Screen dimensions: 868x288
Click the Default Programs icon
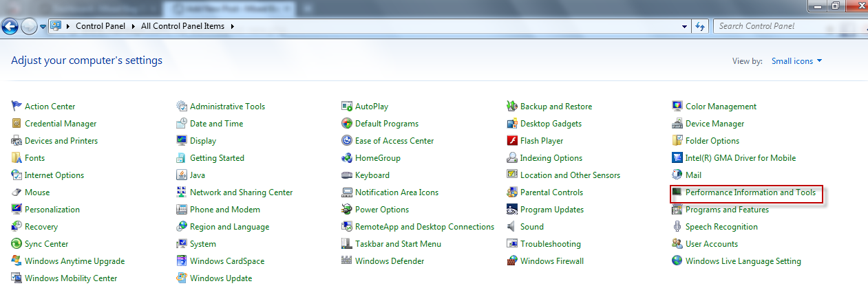click(x=348, y=124)
